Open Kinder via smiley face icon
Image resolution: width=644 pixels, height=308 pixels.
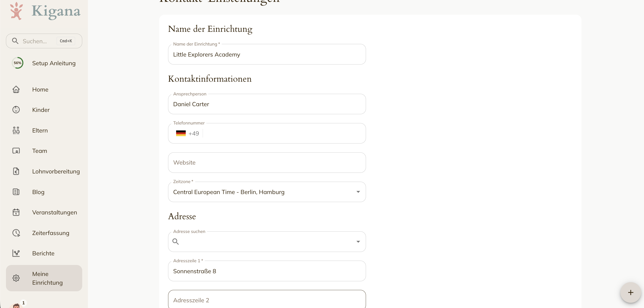point(16,110)
